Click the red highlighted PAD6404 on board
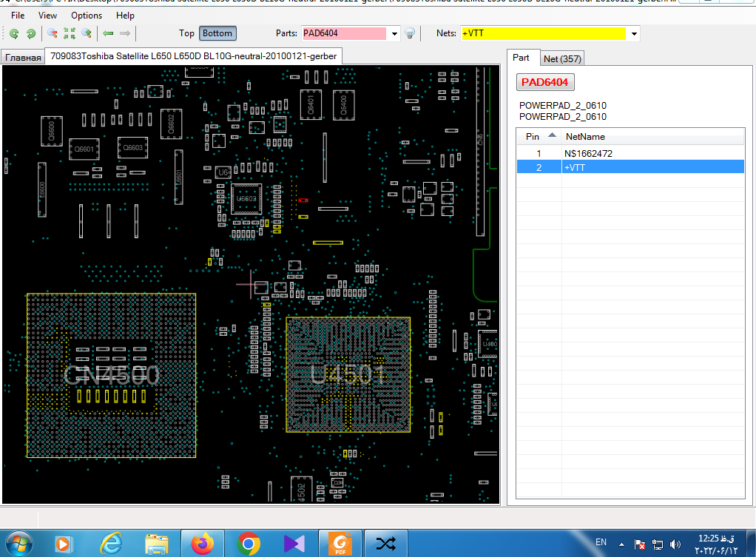756x557 pixels. (303, 200)
